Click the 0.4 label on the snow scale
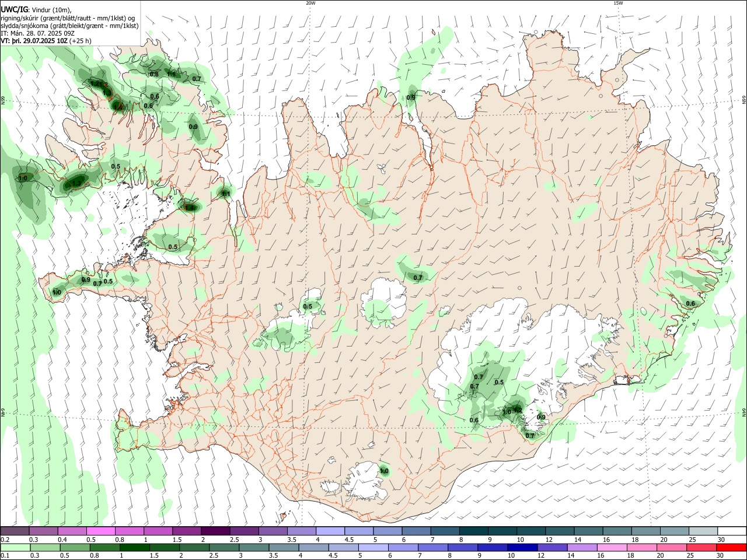Image resolution: width=747 pixels, height=560 pixels. click(x=62, y=540)
